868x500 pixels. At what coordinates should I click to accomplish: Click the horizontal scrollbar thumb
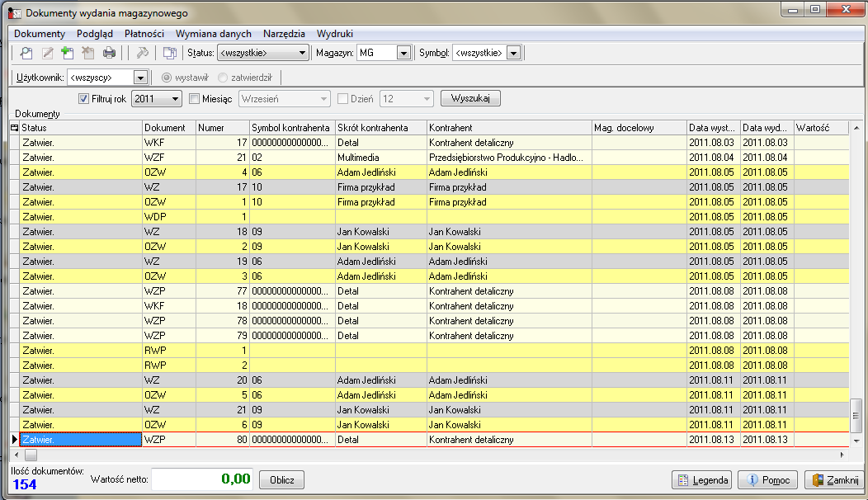[x=31, y=455]
